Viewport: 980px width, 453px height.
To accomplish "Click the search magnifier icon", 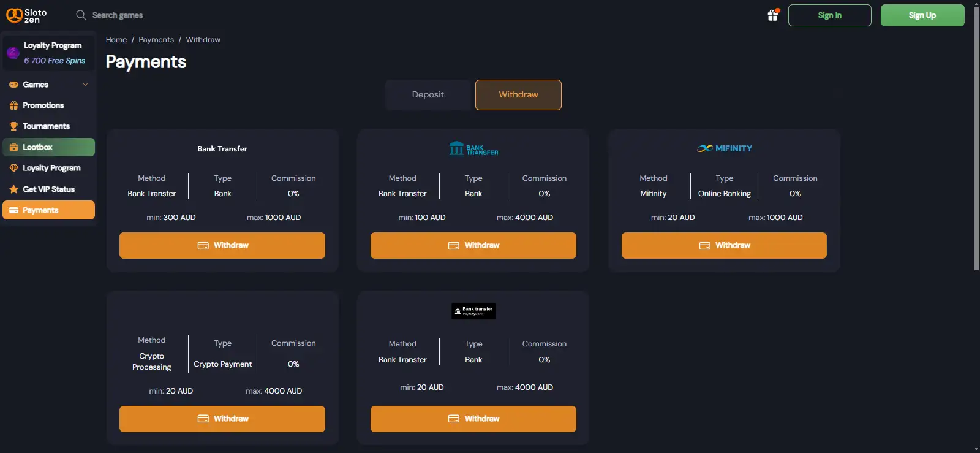I will pos(81,15).
